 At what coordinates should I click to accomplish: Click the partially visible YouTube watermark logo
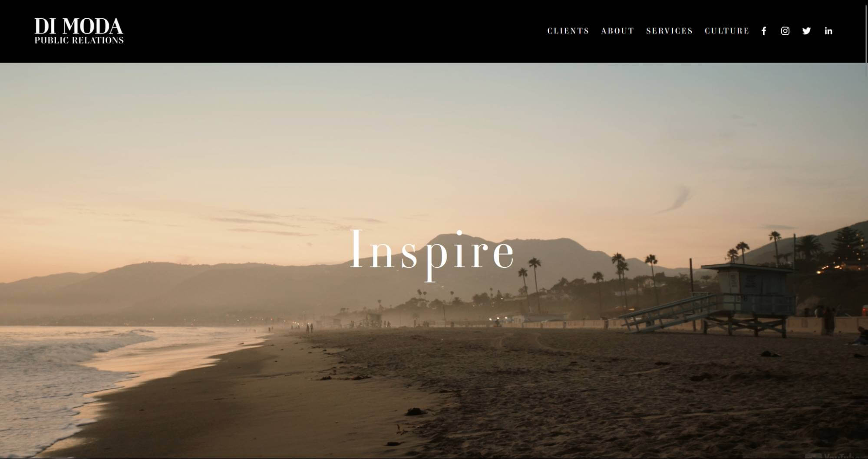coord(833,456)
